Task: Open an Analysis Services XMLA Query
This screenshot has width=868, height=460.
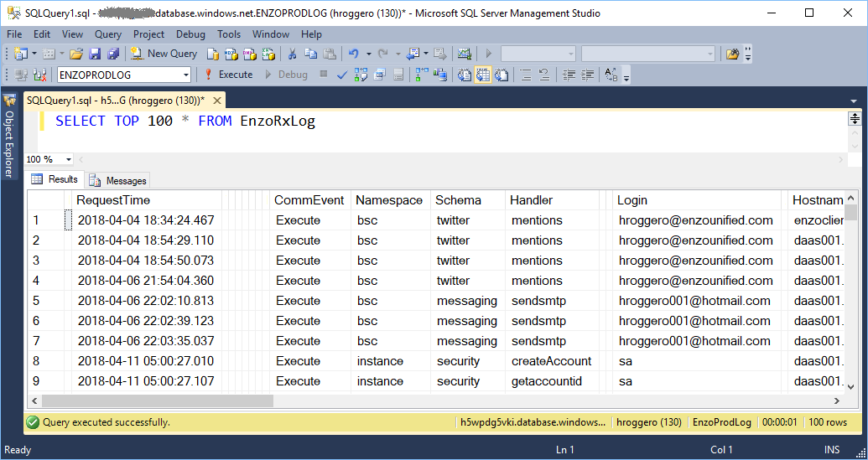Action: click(x=268, y=54)
